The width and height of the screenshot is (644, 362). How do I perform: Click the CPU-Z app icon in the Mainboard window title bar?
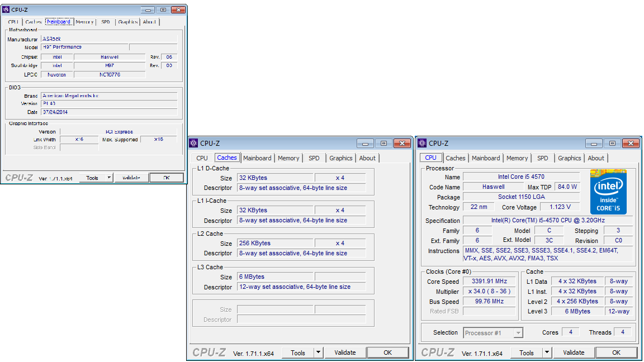coord(6,9)
